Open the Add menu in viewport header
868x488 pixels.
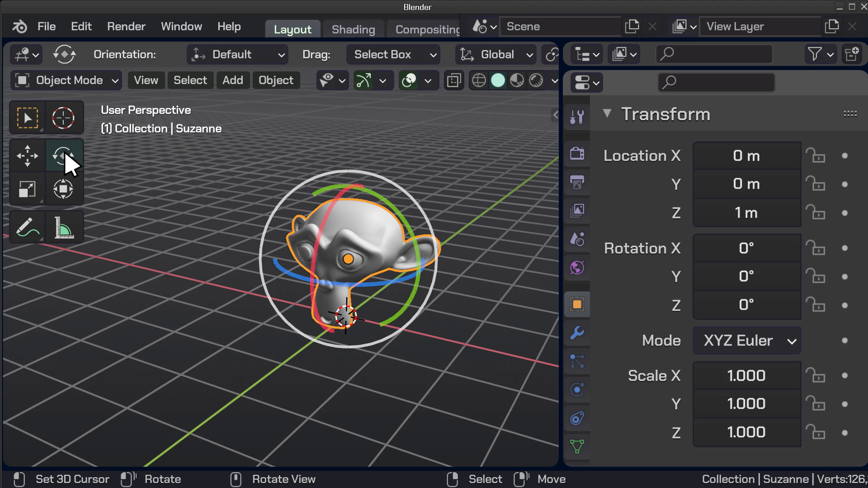pyautogui.click(x=233, y=80)
